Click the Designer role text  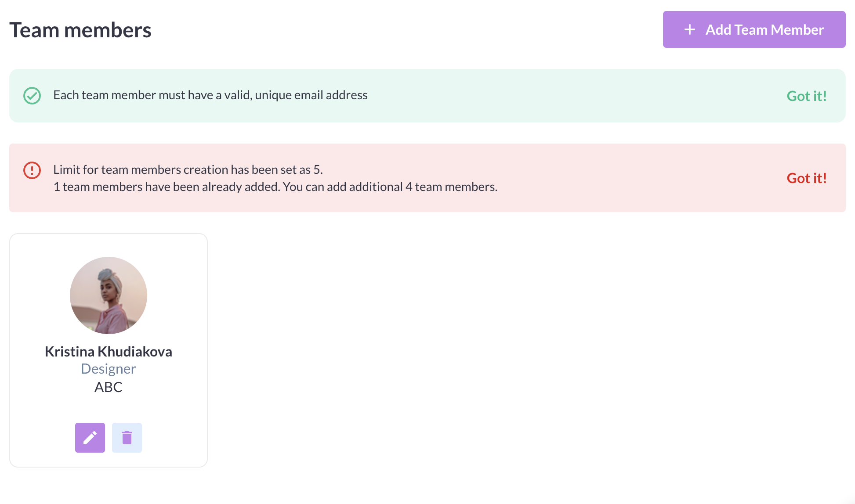[109, 369]
